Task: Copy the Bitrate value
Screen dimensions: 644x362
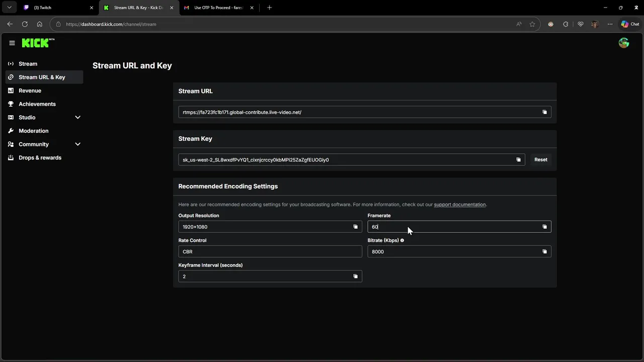Action: pos(544,251)
